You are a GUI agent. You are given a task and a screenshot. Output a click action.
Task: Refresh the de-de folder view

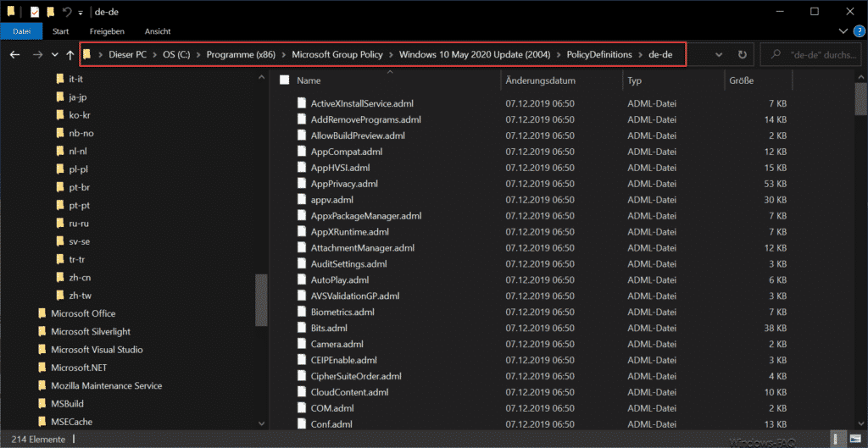click(x=743, y=55)
